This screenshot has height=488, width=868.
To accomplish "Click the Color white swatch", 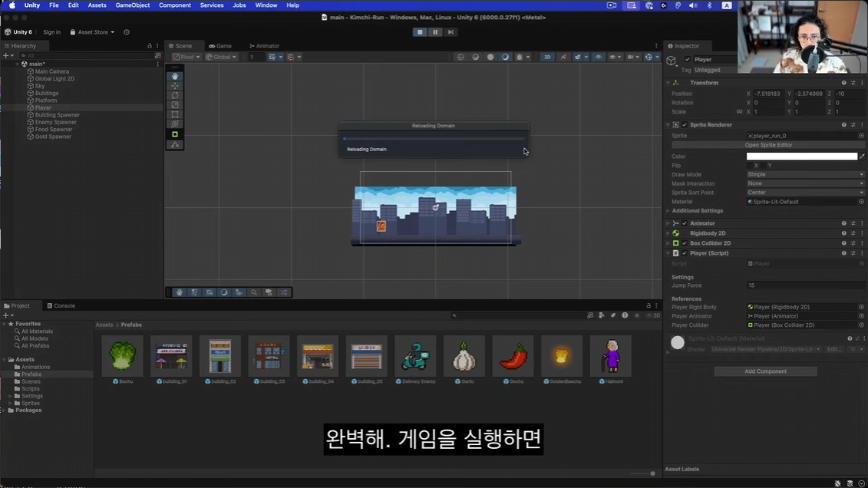I will tap(801, 157).
